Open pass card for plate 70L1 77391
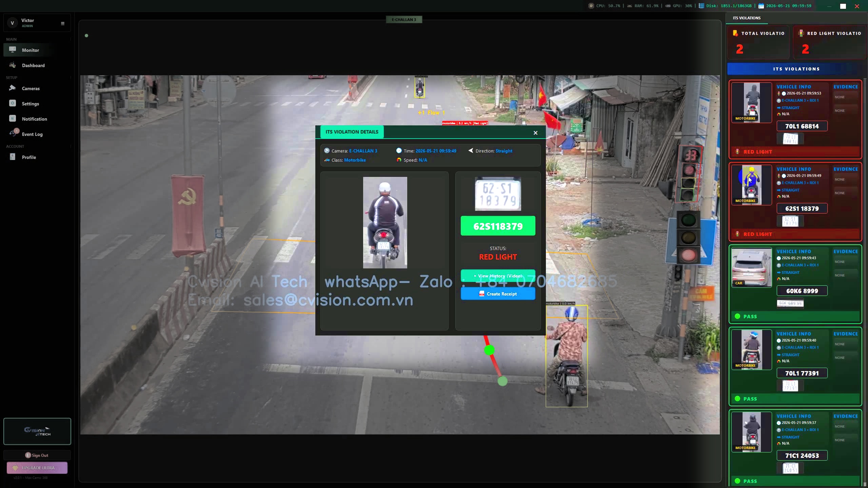 click(795, 366)
